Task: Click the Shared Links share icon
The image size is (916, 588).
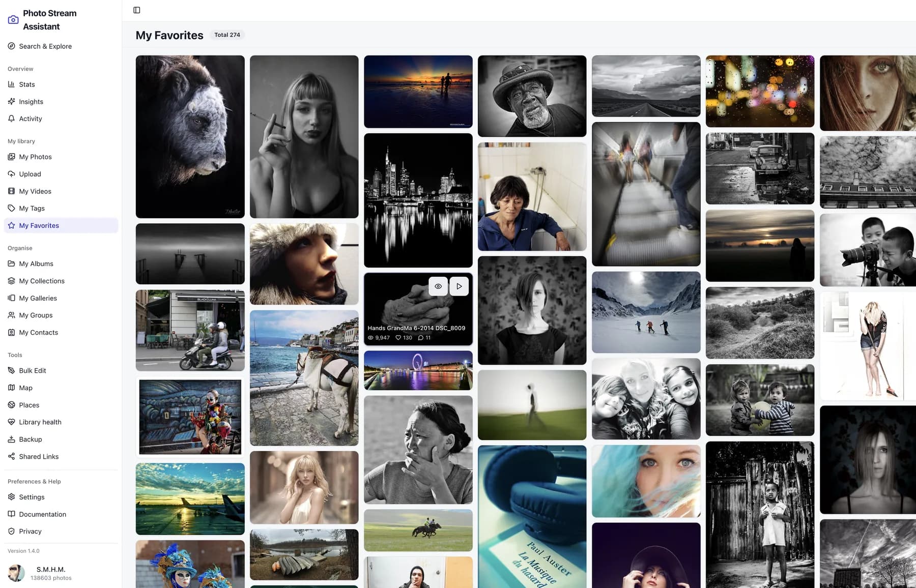Action: click(11, 456)
